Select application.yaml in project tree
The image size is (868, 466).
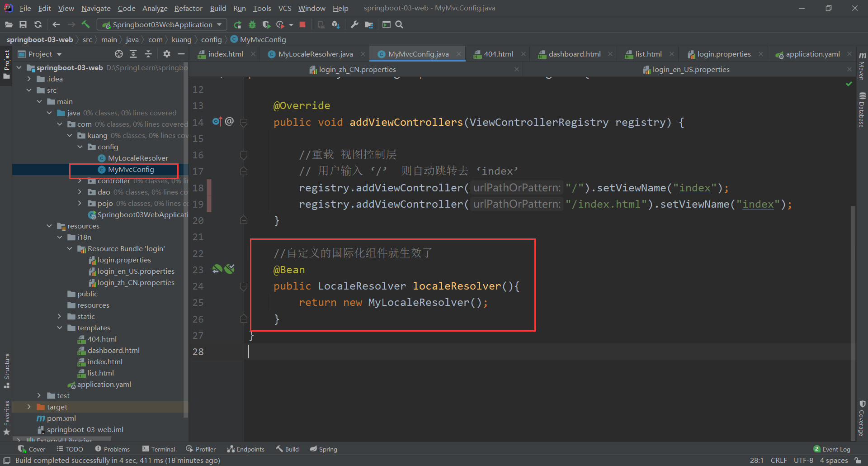pos(104,385)
